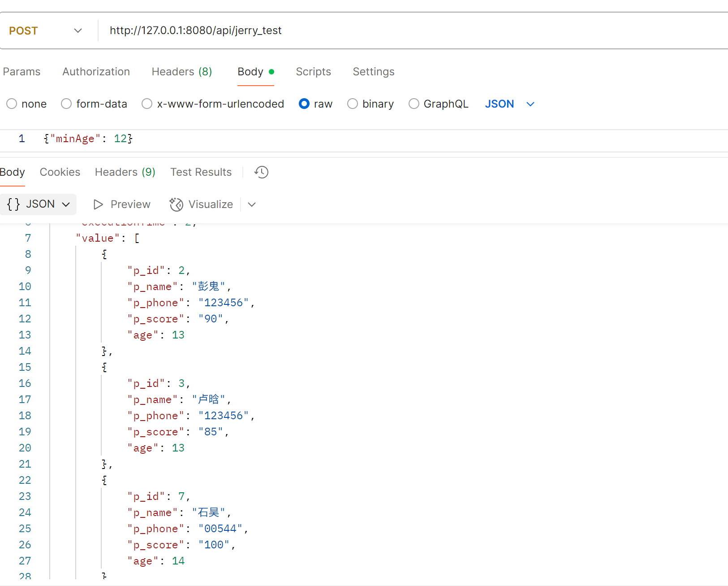Open the Scripts tab
This screenshot has width=728, height=586.
click(x=314, y=72)
